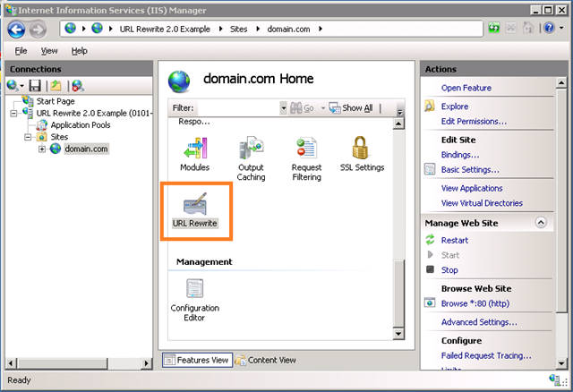The image size is (573, 392).
Task: Click the Connections horizontal scrollbar right arrow
Action: point(147,363)
